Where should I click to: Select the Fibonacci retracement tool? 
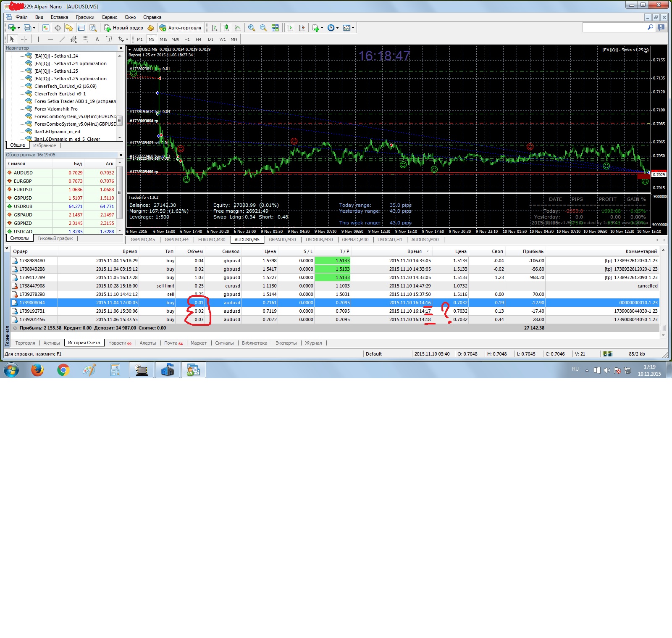point(86,39)
